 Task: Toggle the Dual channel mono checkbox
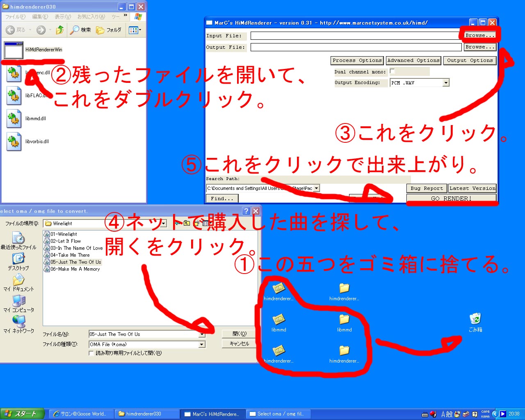coord(392,71)
